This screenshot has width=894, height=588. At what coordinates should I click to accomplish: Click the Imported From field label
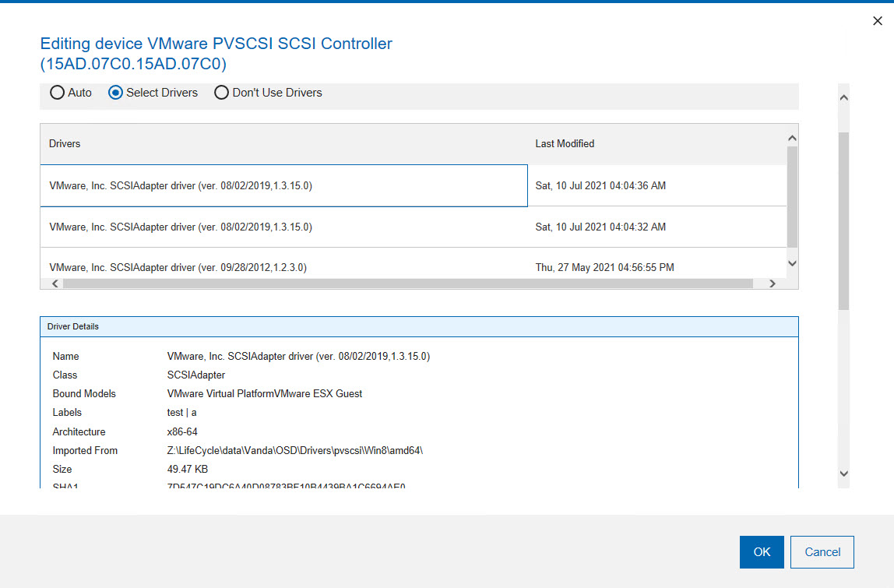click(x=85, y=451)
